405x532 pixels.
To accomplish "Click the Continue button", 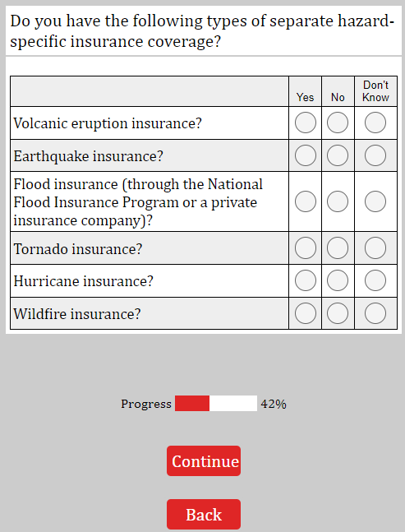I will pos(204,460).
